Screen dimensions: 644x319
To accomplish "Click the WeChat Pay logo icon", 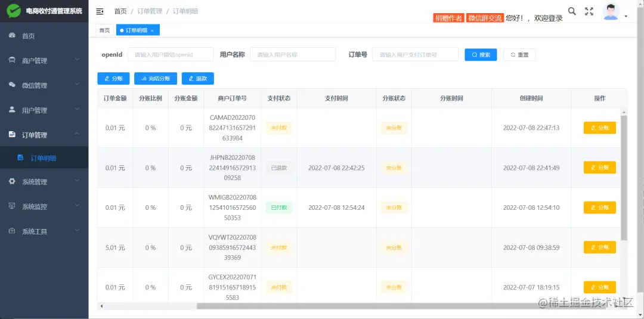I will click(14, 11).
